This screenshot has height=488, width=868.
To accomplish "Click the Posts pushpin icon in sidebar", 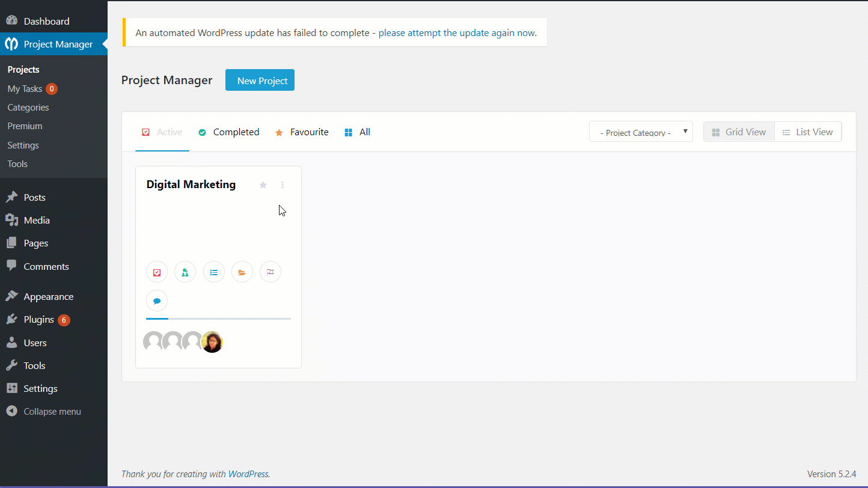I will [x=11, y=197].
